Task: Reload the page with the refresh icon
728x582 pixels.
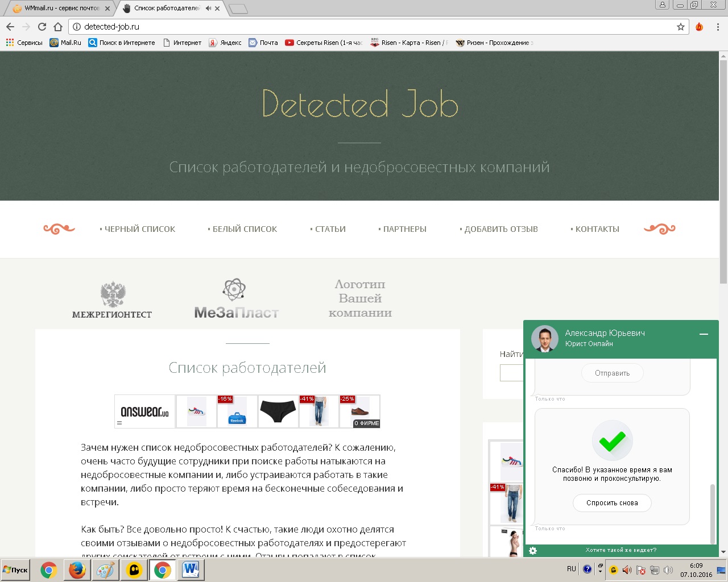Action: pyautogui.click(x=42, y=27)
